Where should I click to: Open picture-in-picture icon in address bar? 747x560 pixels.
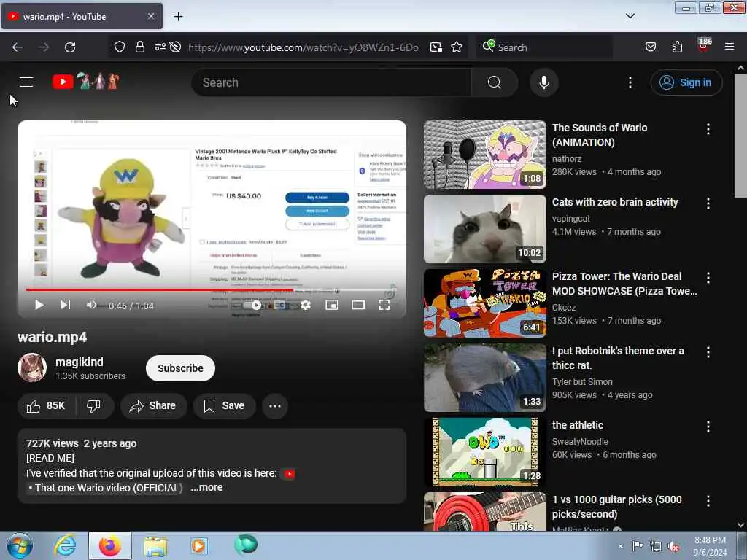436,47
